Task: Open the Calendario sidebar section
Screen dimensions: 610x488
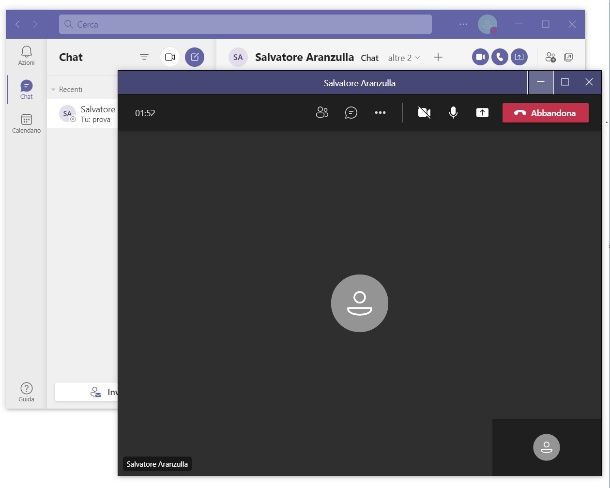Action: point(26,123)
